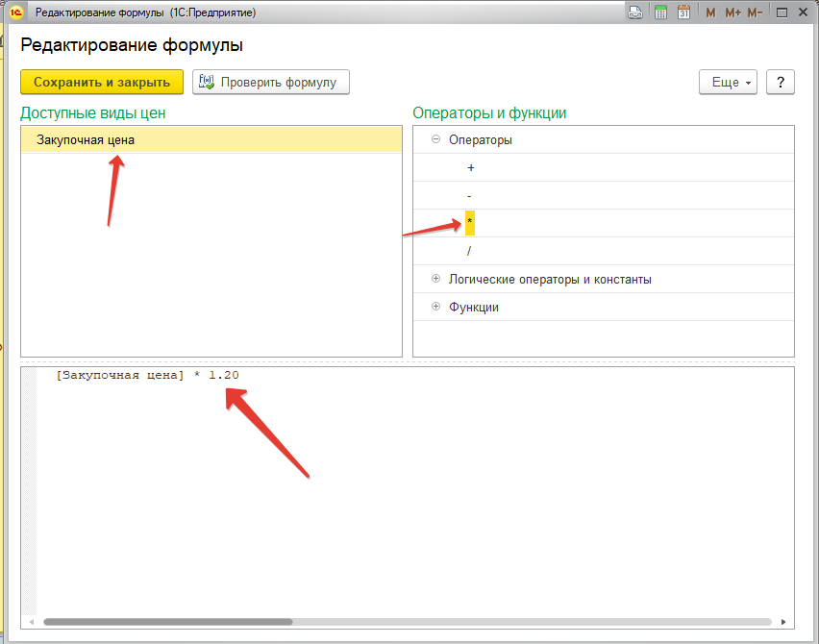Expand the Функции group
The width and height of the screenshot is (819, 644).
435,307
